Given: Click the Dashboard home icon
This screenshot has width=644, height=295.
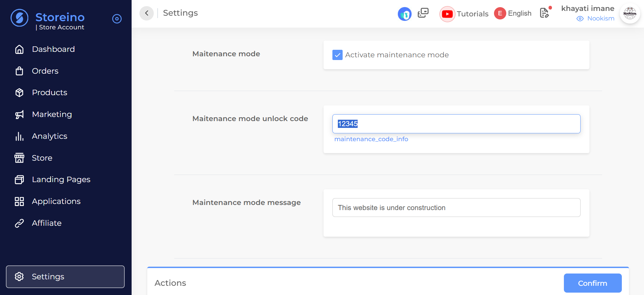Looking at the screenshot, I should point(19,49).
